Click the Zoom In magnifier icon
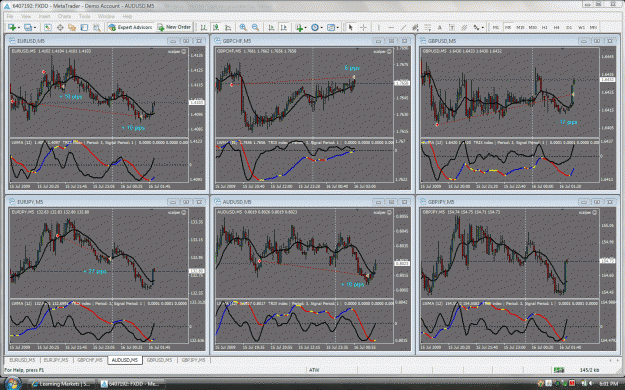The height and width of the screenshot is (390, 625). (x=243, y=27)
